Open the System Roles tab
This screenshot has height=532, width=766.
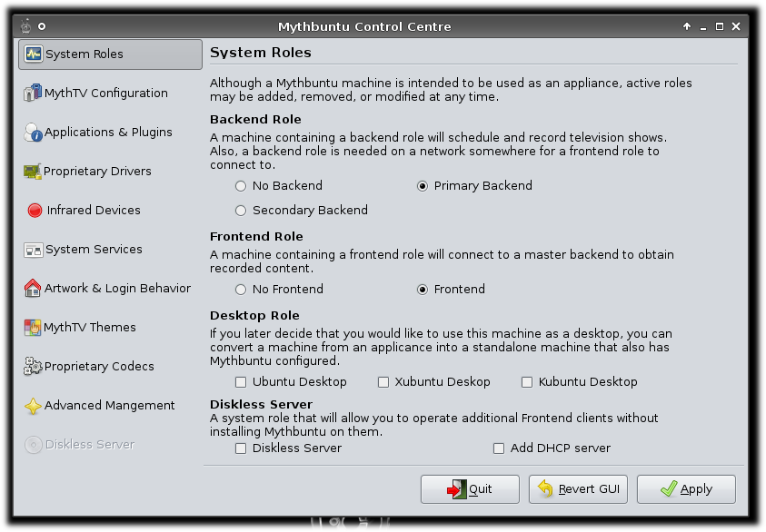tap(111, 54)
